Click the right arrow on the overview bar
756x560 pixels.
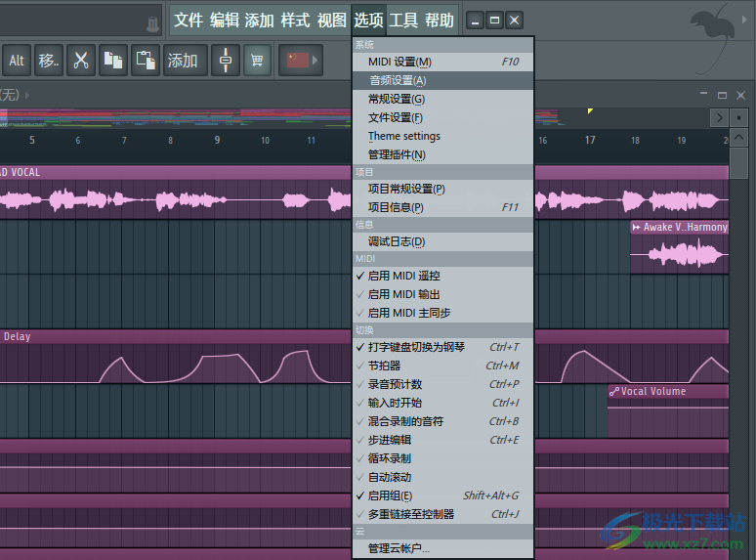(721, 117)
